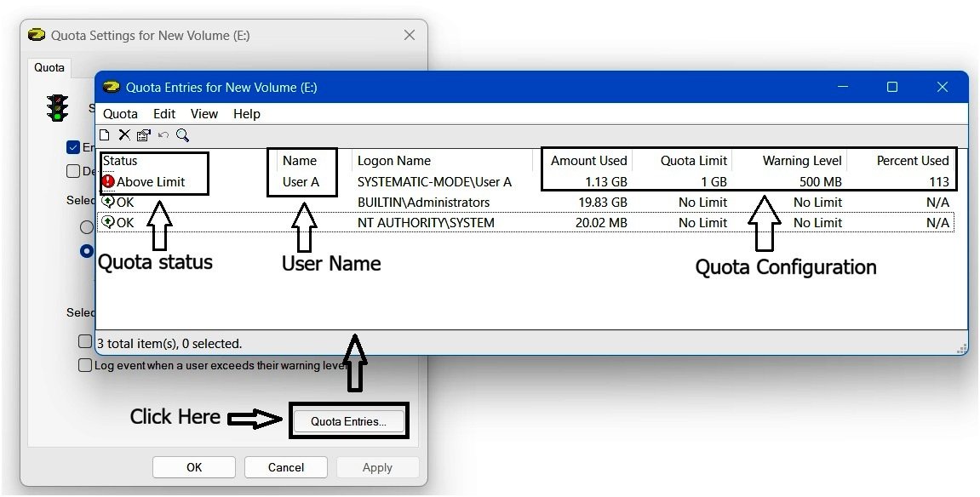Click the 1 GB quota limit value
The image size is (980, 497).
[714, 181]
